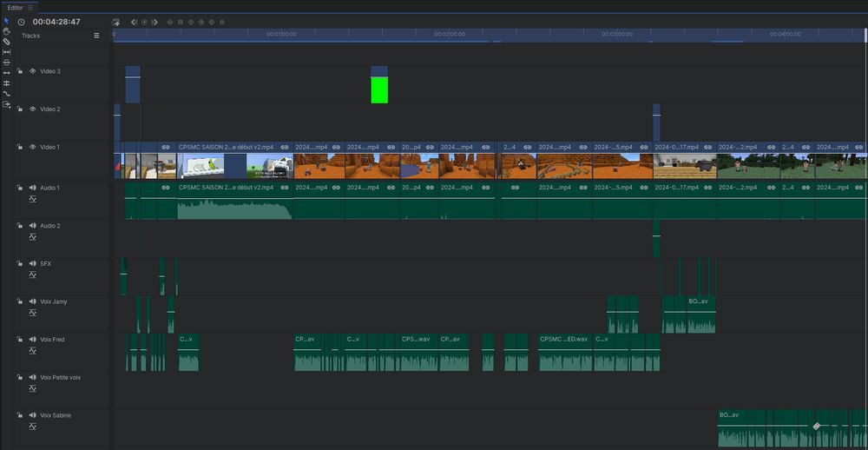Click the 00:02:00:00 mark on time ruler
The image size is (868, 450).
(x=449, y=35)
